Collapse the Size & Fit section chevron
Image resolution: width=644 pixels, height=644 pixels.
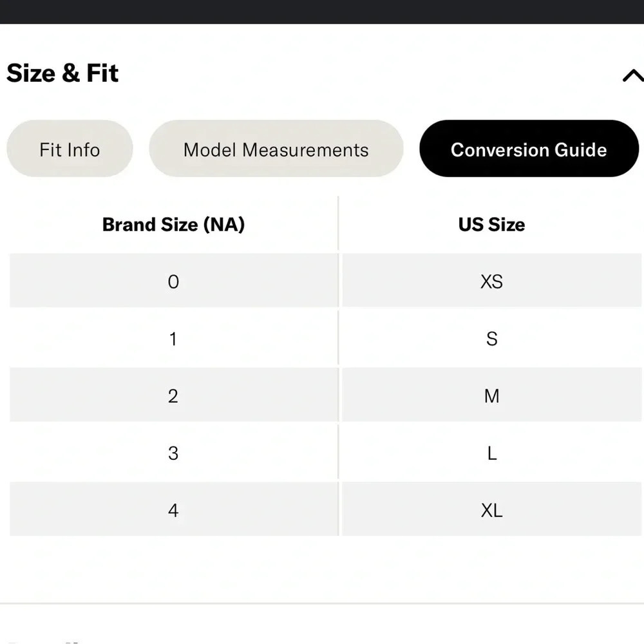point(632,76)
